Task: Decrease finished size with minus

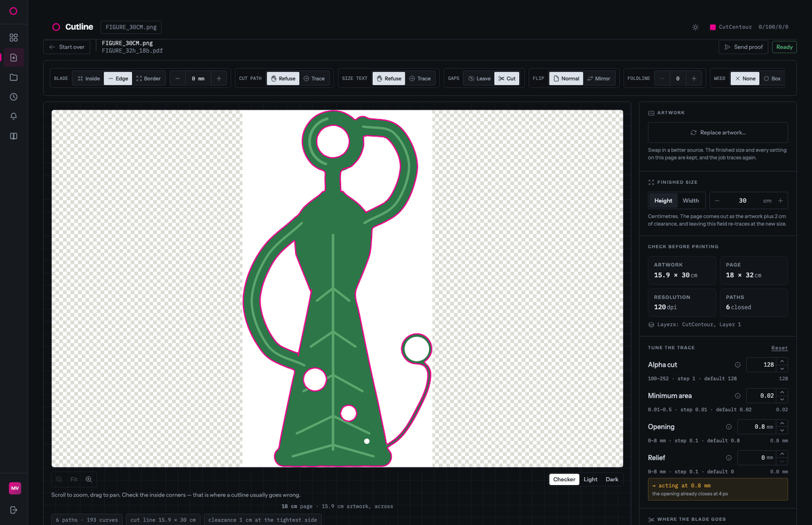Action: [717, 201]
